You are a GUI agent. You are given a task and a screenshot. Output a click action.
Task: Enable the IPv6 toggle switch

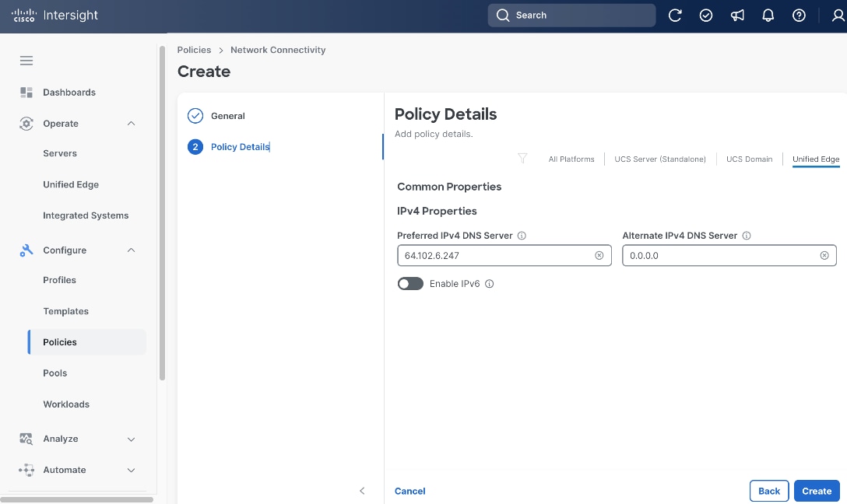tap(410, 284)
